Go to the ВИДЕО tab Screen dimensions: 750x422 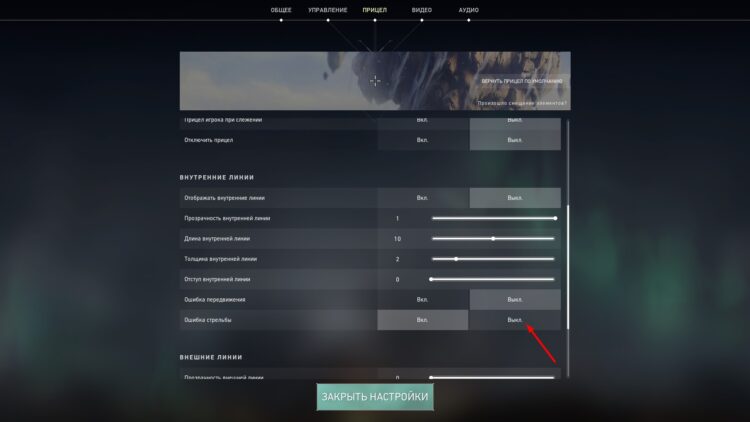pos(421,10)
